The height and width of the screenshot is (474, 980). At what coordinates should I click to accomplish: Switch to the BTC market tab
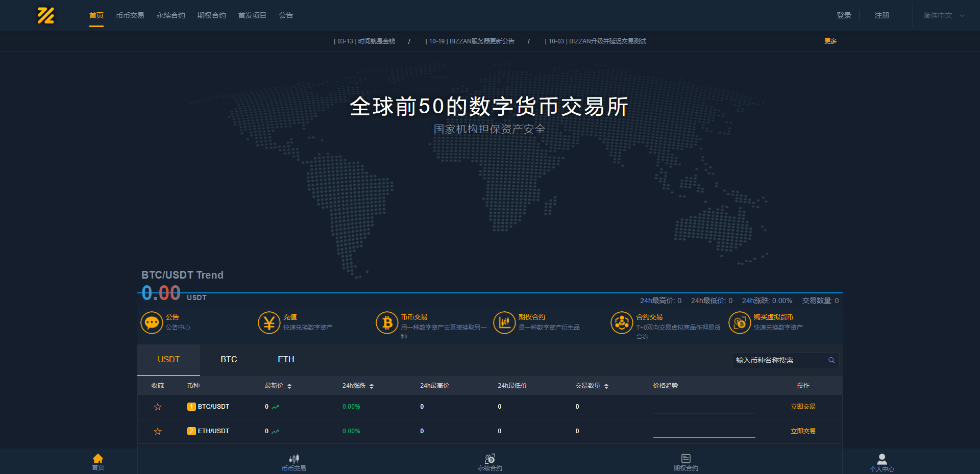(229, 360)
